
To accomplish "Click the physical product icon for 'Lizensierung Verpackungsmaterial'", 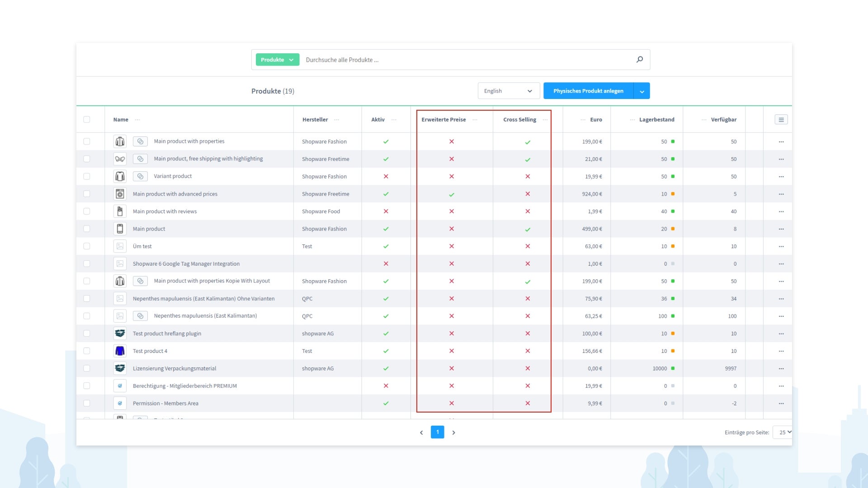I will click(120, 368).
